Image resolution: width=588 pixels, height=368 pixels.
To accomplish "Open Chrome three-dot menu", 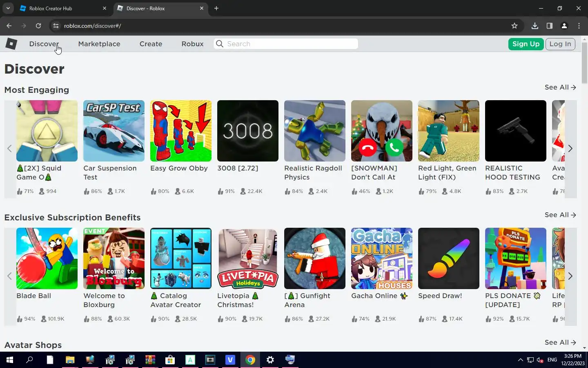I will pyautogui.click(x=579, y=26).
